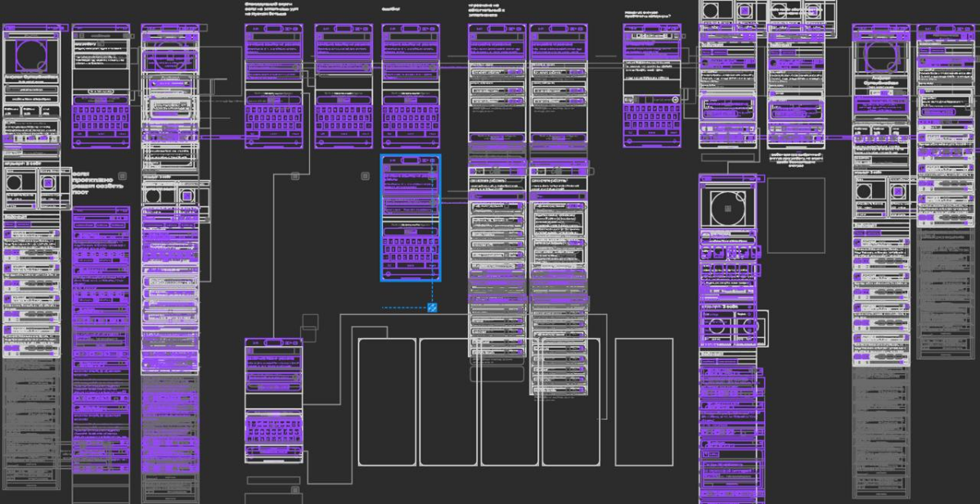Screen dimensions: 980x504
Task: Click the circle avatar in the top-right profile frame
Action: tap(881, 56)
